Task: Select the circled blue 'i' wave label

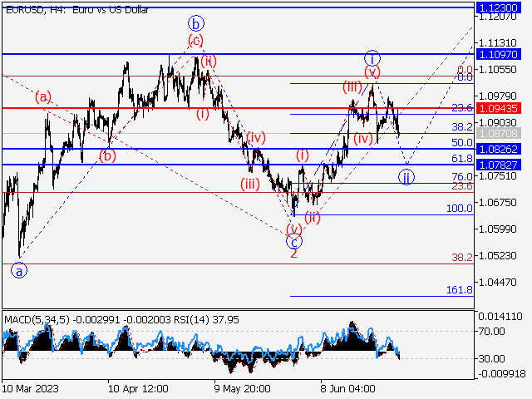Action: 372,59
